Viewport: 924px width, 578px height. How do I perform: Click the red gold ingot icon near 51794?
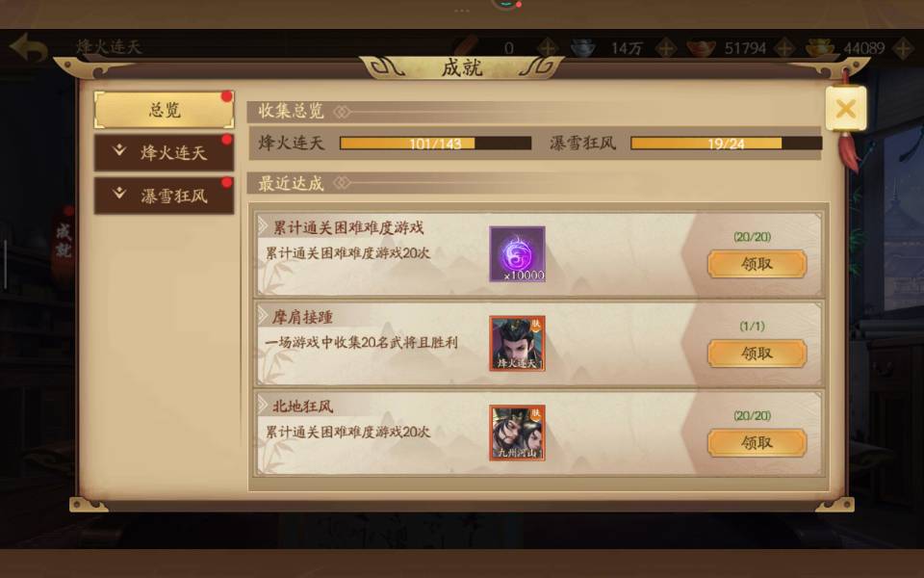click(x=702, y=48)
